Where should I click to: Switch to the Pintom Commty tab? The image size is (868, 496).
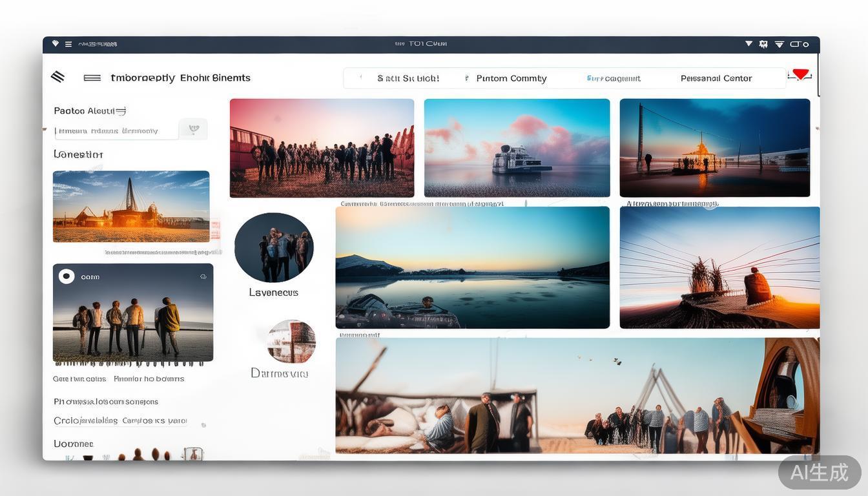click(x=511, y=78)
